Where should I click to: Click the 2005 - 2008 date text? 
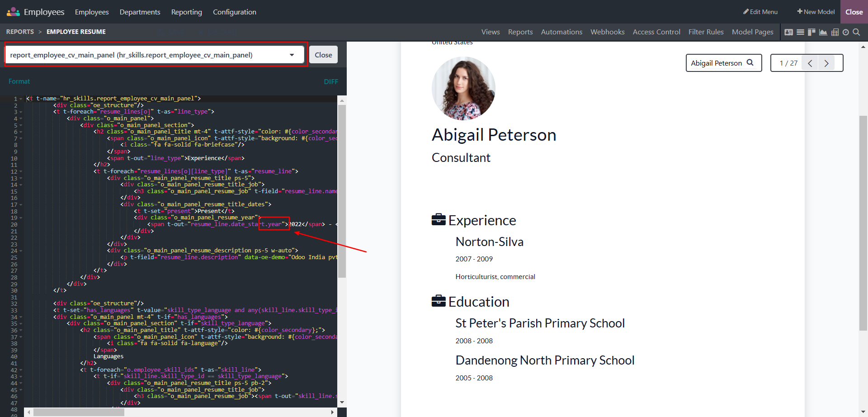click(x=474, y=378)
